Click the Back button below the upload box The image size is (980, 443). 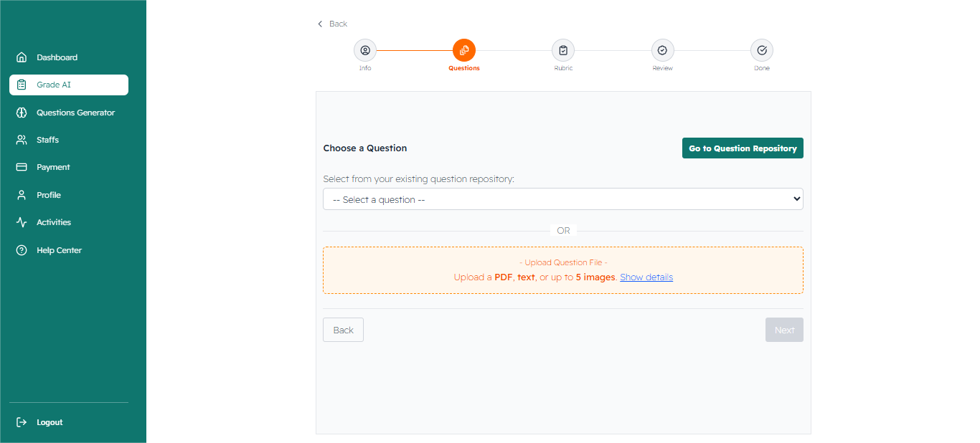pos(343,330)
